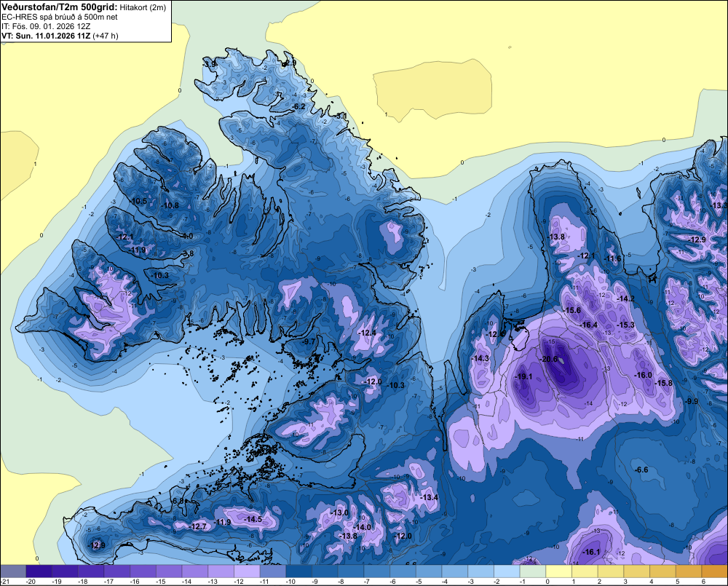Select the -9.7 temperature label
Image resolution: width=728 pixels, height=586 pixels.
(x=309, y=341)
